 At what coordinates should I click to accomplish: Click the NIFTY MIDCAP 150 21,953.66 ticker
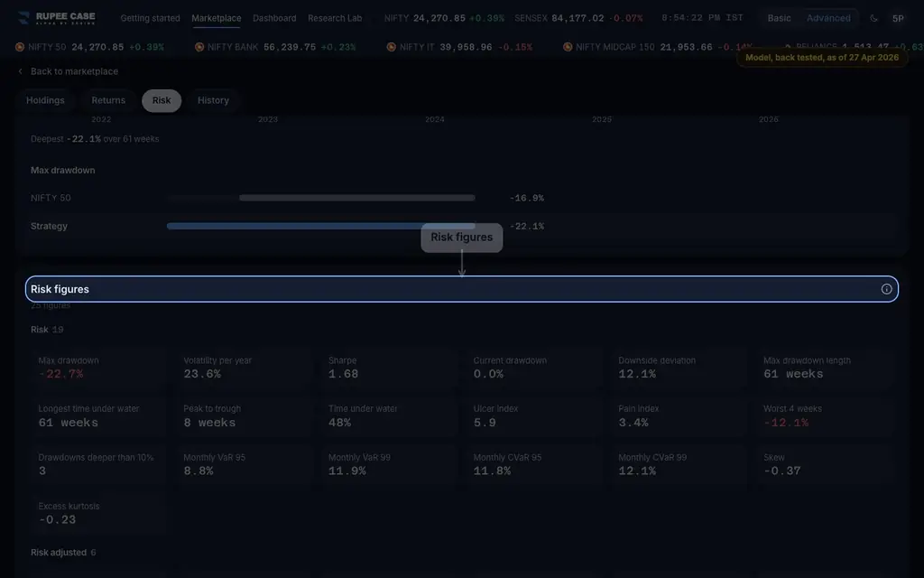pyautogui.click(x=658, y=47)
